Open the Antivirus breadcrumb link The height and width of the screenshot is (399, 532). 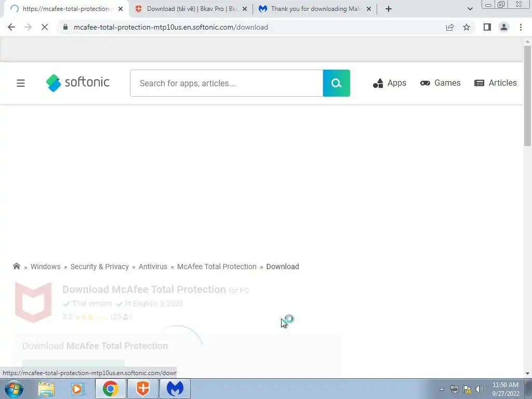point(153,267)
